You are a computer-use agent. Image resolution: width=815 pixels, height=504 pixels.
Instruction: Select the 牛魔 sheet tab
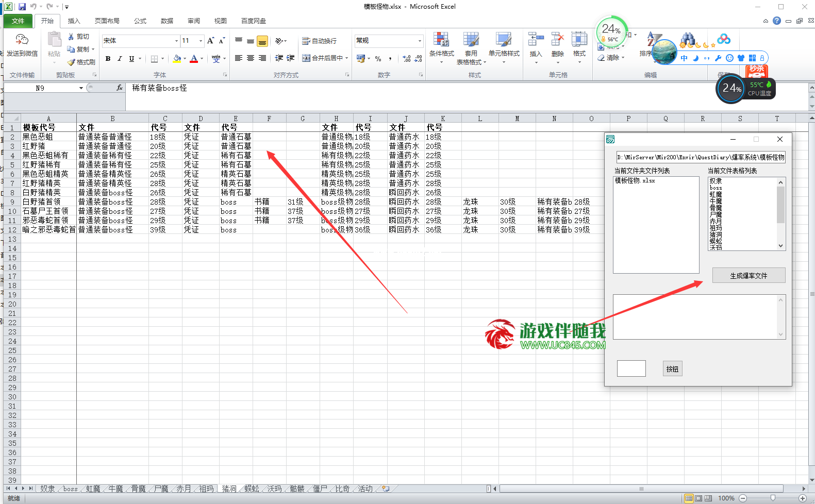pos(115,489)
